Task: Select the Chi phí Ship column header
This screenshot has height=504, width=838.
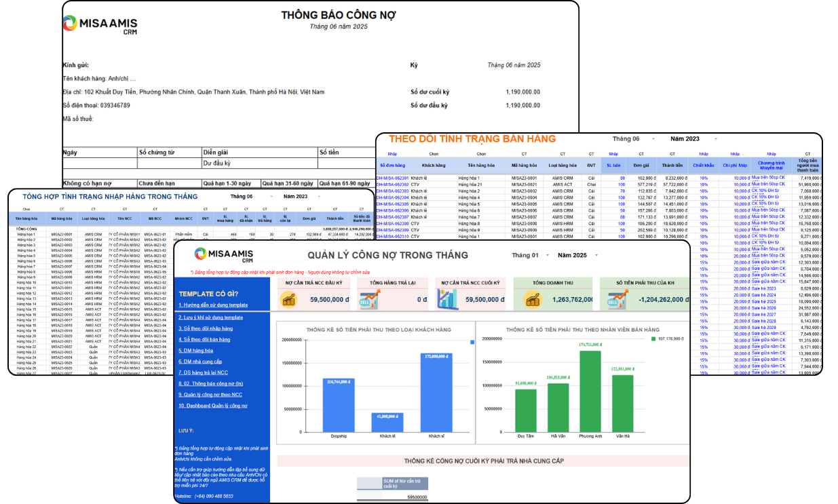Action: pos(734,165)
